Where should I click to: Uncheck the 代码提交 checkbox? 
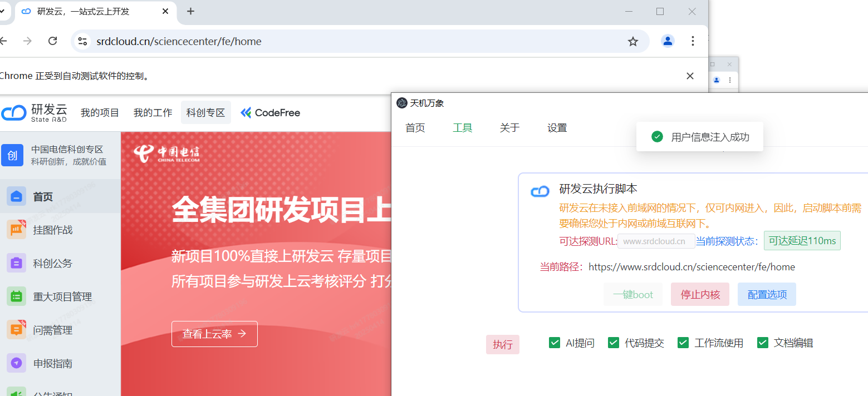coord(614,343)
